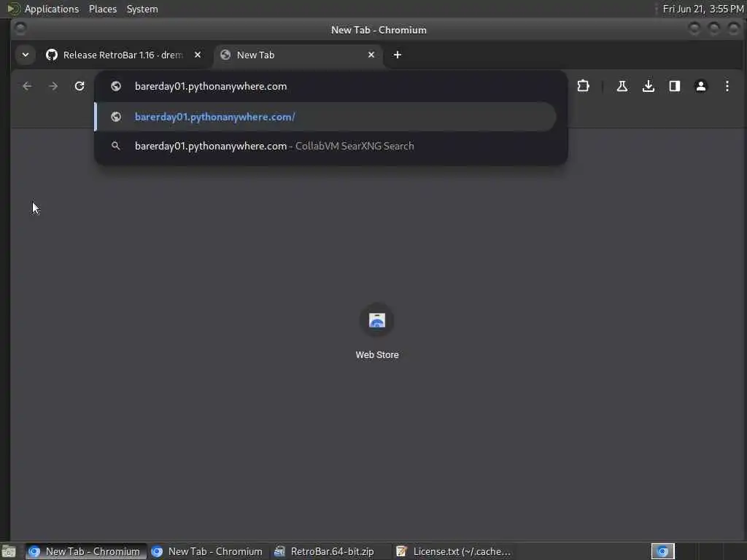
Task: Open the profile avatar icon
Action: point(701,86)
